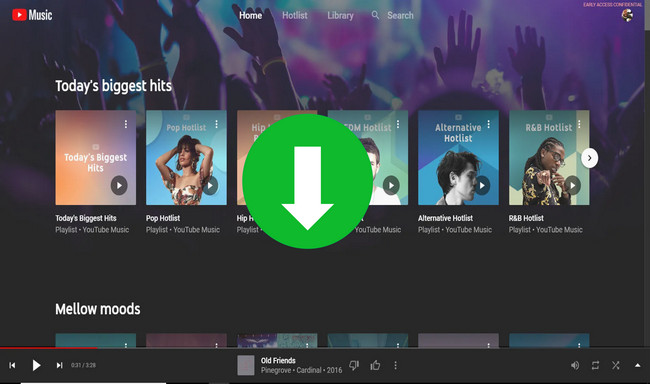Open the Alternative Hotlist thumbnail
650x384 pixels.
(x=458, y=158)
